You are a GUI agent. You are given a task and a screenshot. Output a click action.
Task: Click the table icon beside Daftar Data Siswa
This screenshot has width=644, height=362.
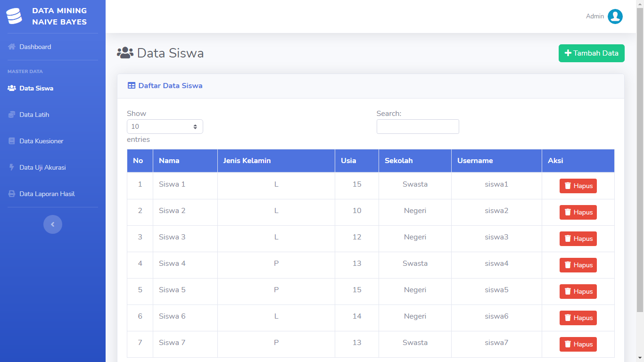132,86
